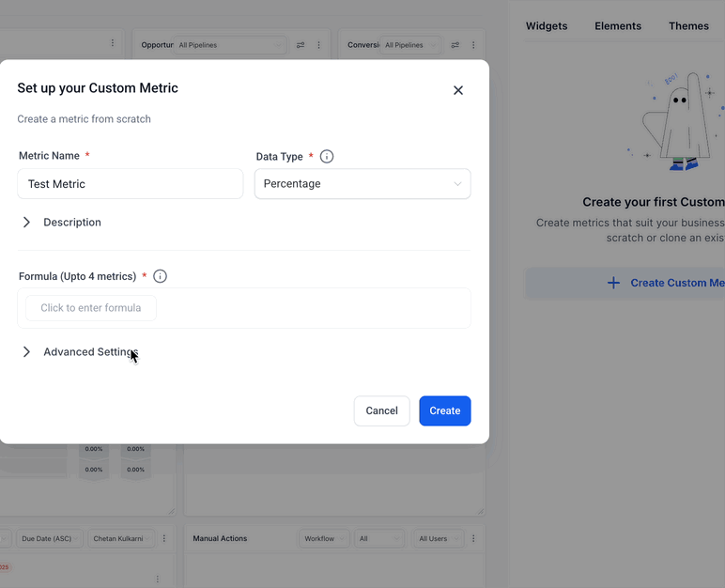Open the Due Date (ASC) sort dropdown
Screen dimensions: 725x588
pyautogui.click(x=50, y=538)
